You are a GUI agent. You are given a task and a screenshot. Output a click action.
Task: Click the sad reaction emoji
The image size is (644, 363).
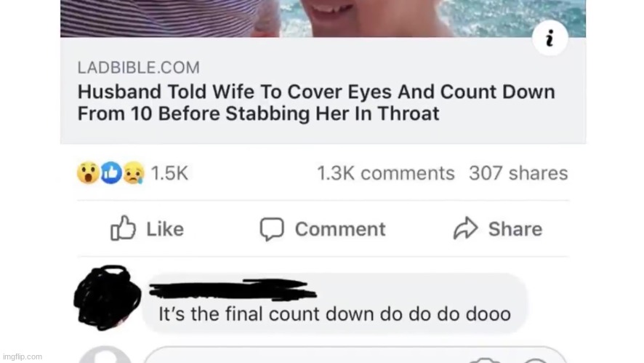[x=134, y=172]
